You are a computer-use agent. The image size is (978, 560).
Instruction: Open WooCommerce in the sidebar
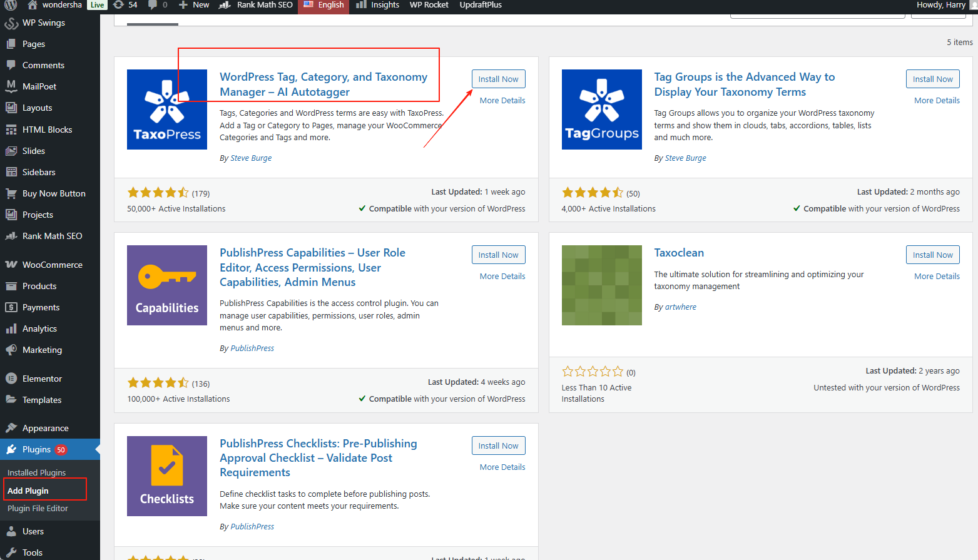pos(52,265)
